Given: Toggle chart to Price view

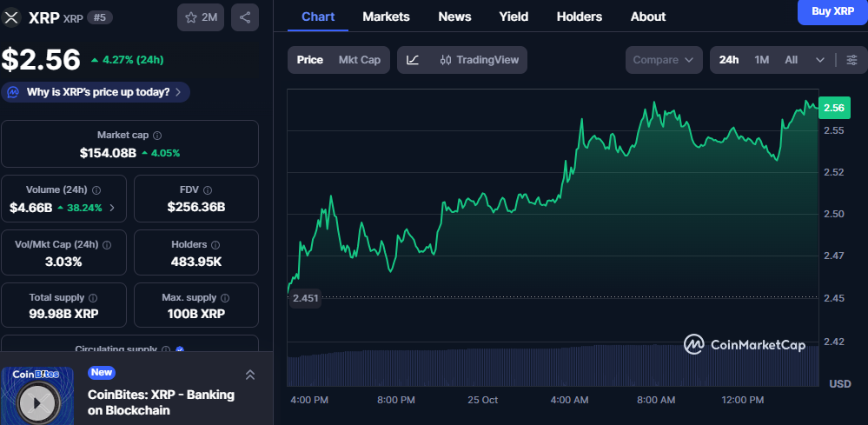Looking at the screenshot, I should pyautogui.click(x=309, y=60).
